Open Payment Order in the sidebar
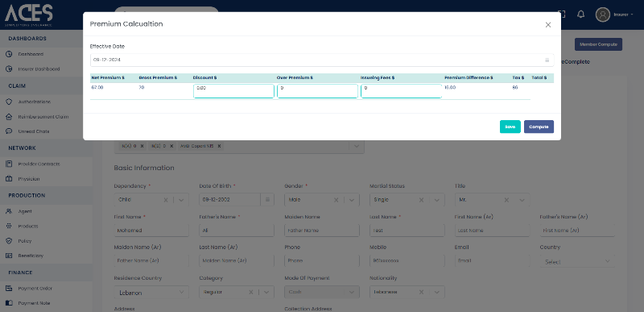This screenshot has height=312, width=644. (35, 288)
